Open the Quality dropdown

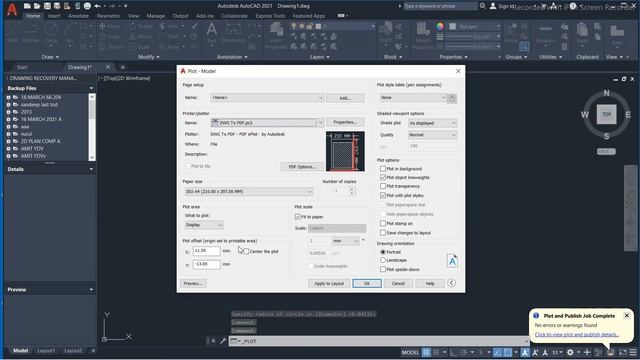point(432,135)
